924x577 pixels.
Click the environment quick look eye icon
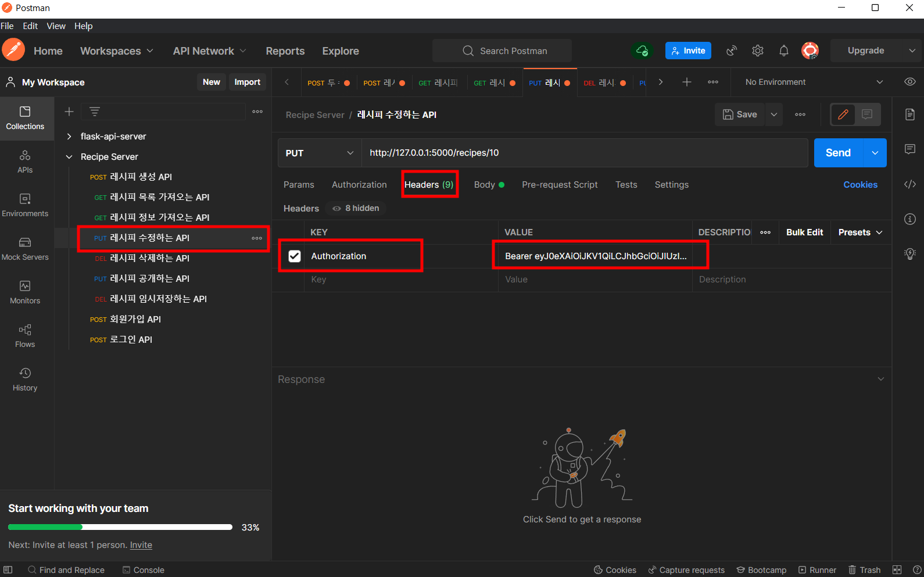910,82
